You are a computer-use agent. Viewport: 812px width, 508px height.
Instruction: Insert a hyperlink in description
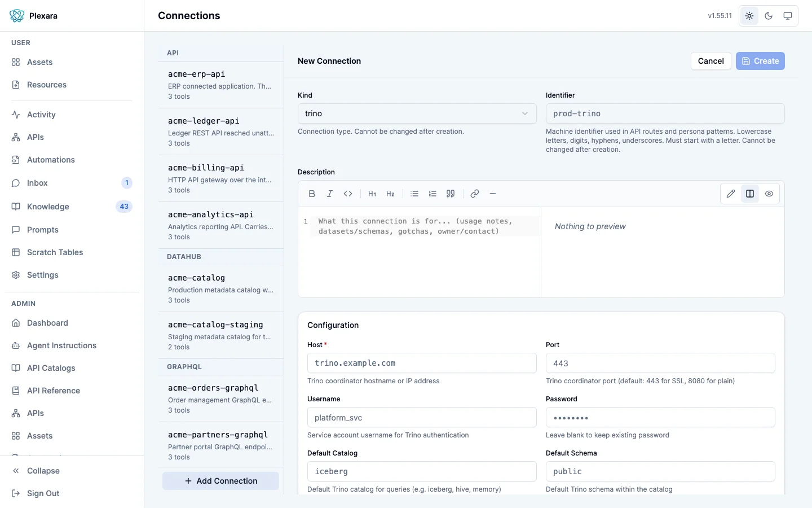(475, 194)
